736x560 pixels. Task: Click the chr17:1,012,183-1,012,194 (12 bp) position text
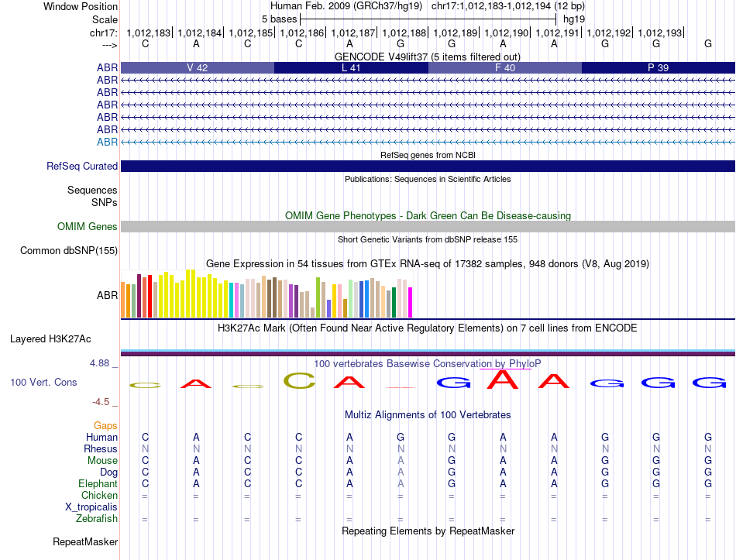tap(508, 6)
